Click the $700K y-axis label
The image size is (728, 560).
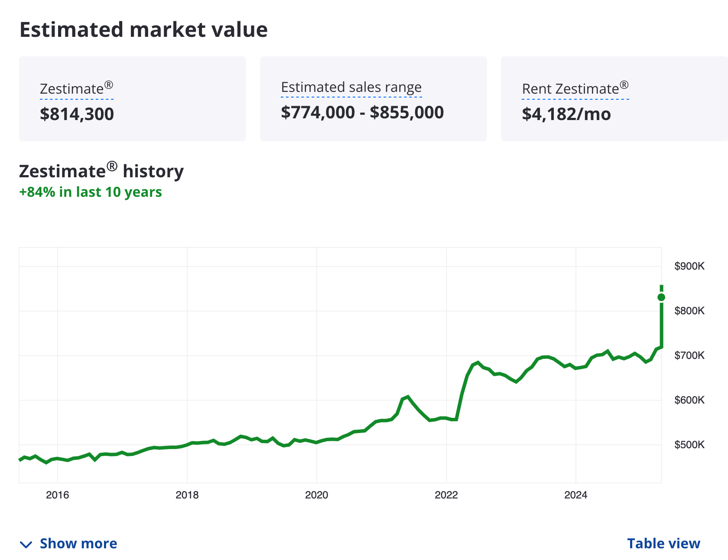pos(689,355)
